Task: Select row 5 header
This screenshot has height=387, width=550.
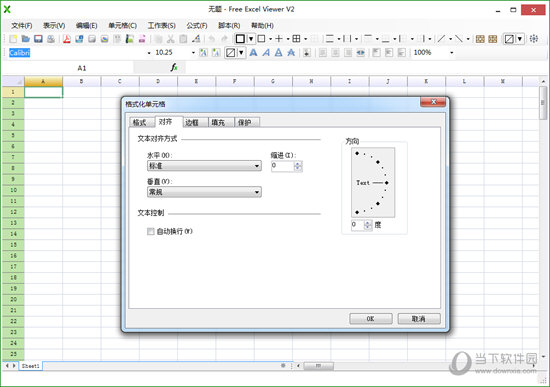Action: pyautogui.click(x=13, y=135)
